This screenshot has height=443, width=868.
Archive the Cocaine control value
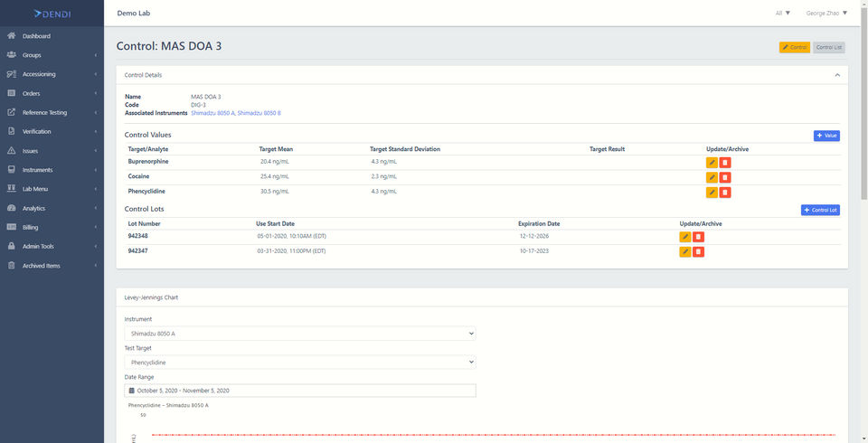pos(725,177)
